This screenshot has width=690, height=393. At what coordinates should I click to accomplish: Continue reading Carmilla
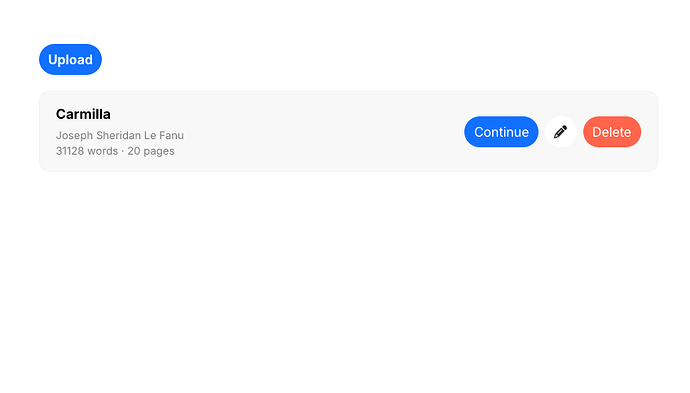tap(501, 132)
